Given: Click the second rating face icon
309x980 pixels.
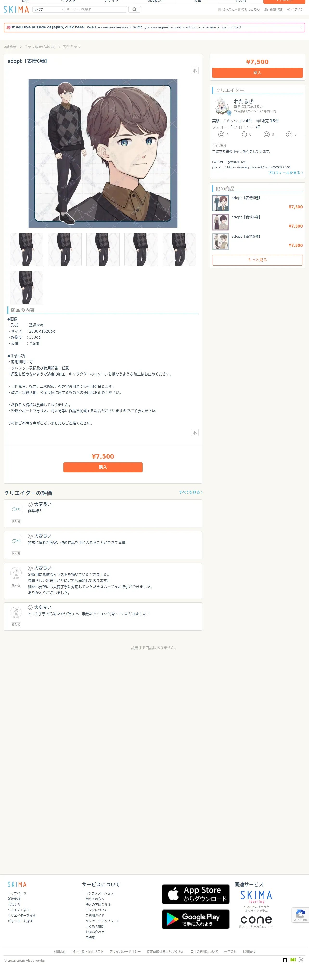Looking at the screenshot, I should coord(244,134).
